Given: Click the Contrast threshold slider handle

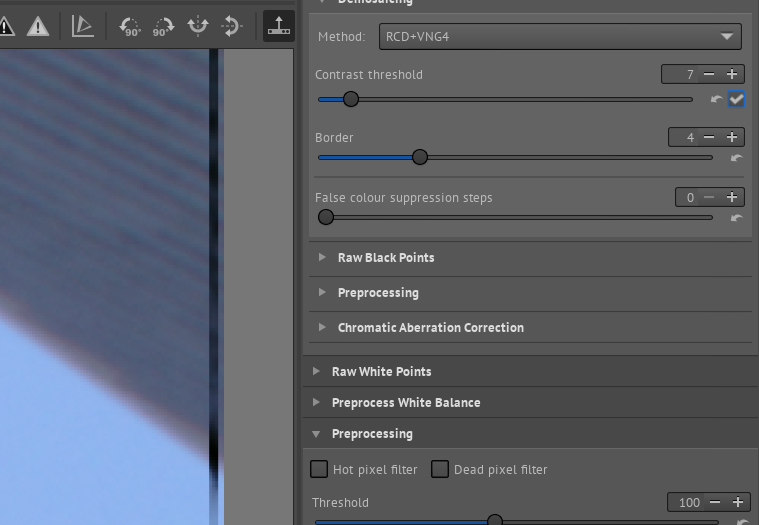Looking at the screenshot, I should pyautogui.click(x=351, y=99).
